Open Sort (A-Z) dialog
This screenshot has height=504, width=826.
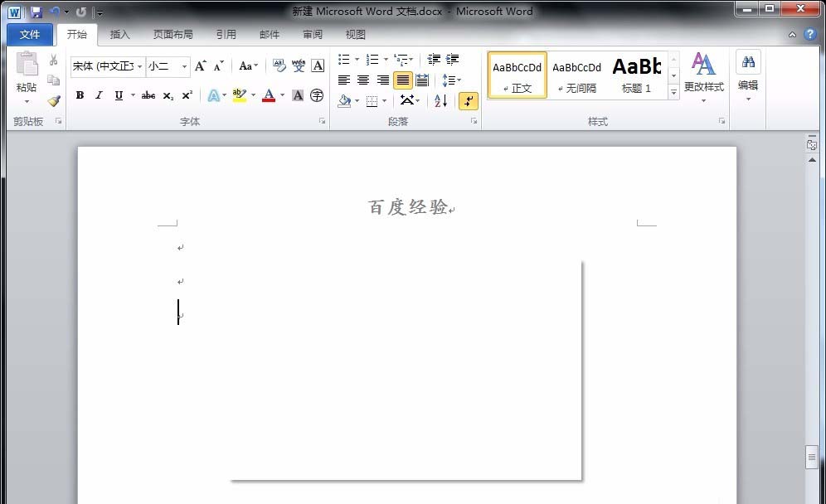[441, 100]
